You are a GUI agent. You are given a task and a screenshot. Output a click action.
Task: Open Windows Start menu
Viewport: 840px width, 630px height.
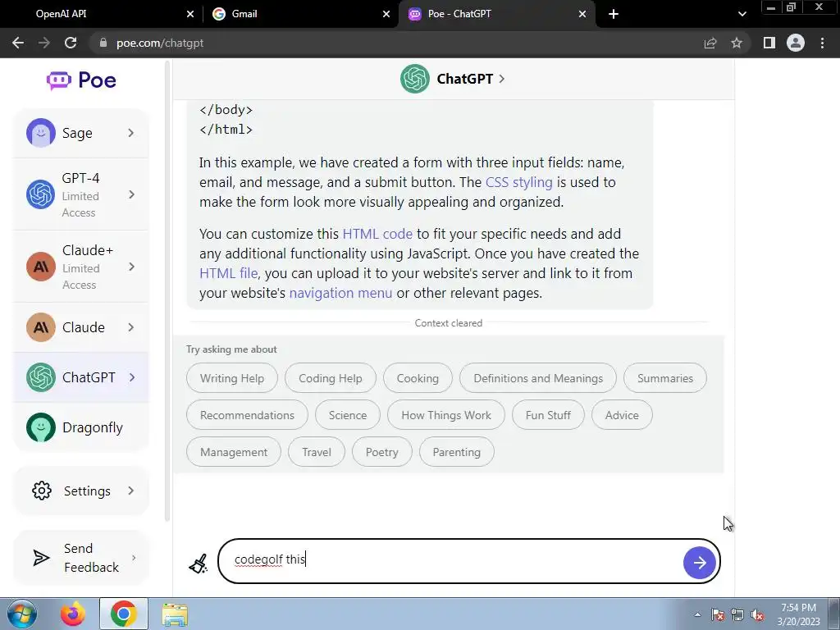(22, 614)
